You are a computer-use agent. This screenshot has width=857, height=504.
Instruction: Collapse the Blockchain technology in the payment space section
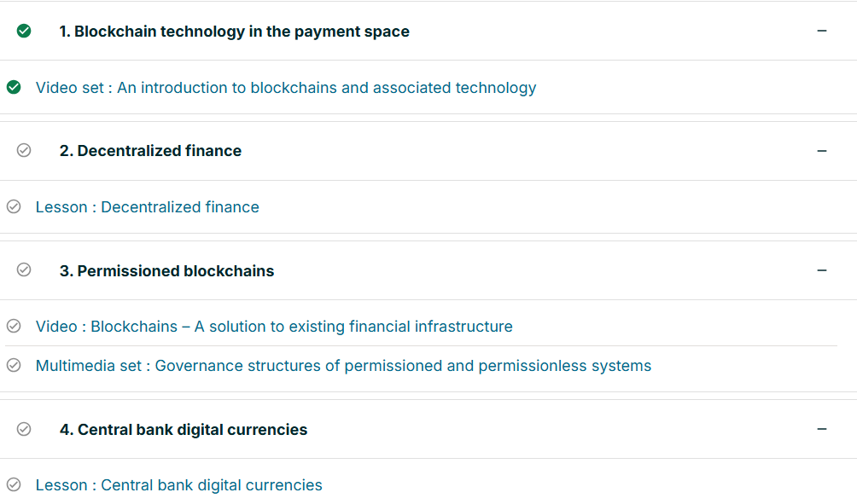pos(821,31)
